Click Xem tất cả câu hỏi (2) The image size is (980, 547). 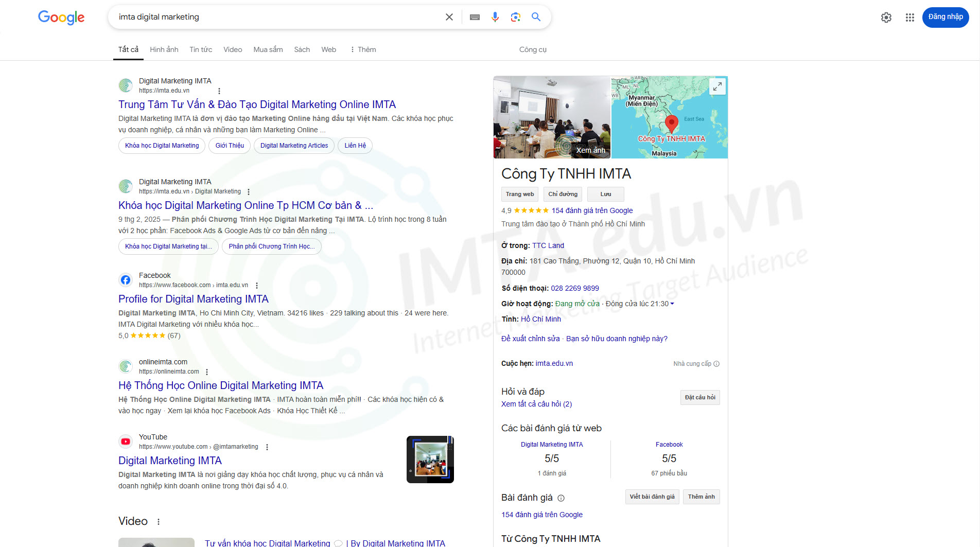click(x=536, y=404)
